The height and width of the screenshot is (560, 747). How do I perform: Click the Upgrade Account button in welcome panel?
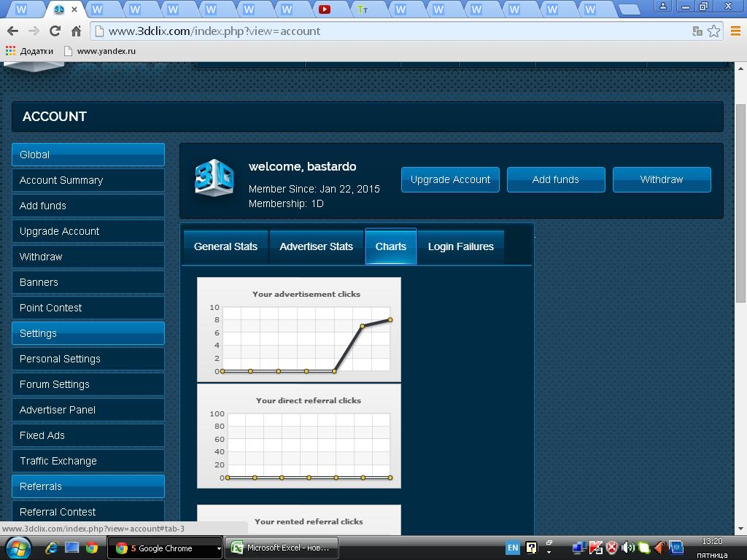pos(450,179)
